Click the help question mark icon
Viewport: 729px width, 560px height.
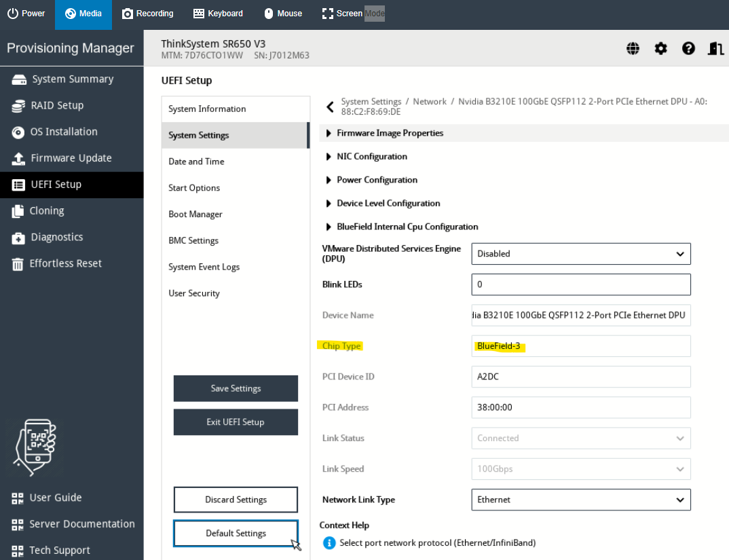coord(688,48)
